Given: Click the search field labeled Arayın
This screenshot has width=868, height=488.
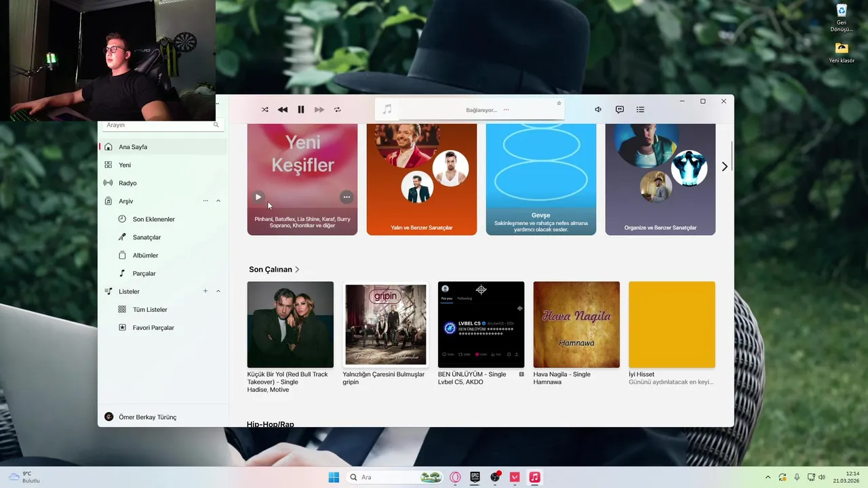Looking at the screenshot, I should click(163, 125).
